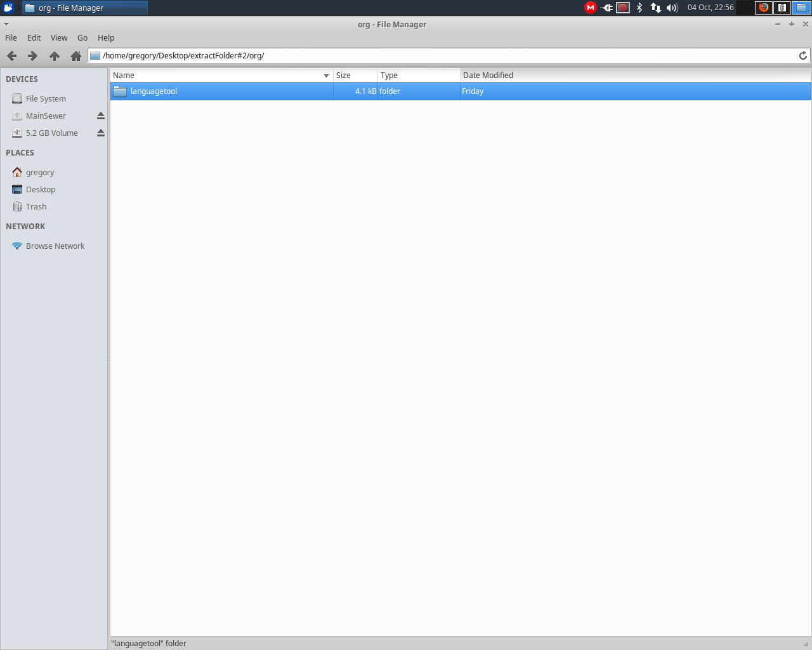
Task: Select Browse Network in the sidebar
Action: (x=55, y=246)
